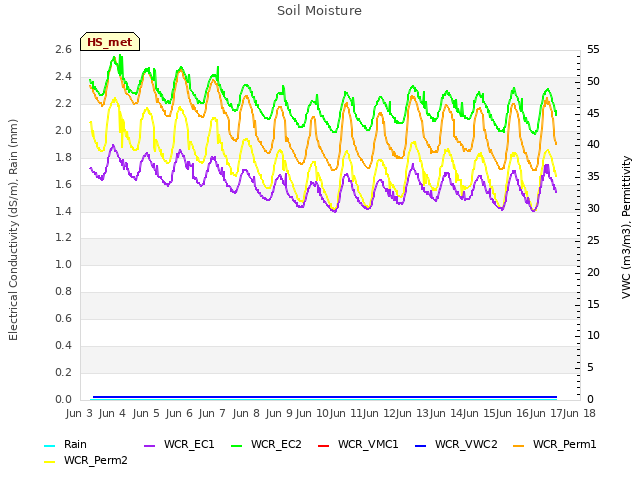This screenshot has width=640, height=480.
Task: Click the yellow WCR_Perm2 legend color marker
Action: [x=49, y=462]
